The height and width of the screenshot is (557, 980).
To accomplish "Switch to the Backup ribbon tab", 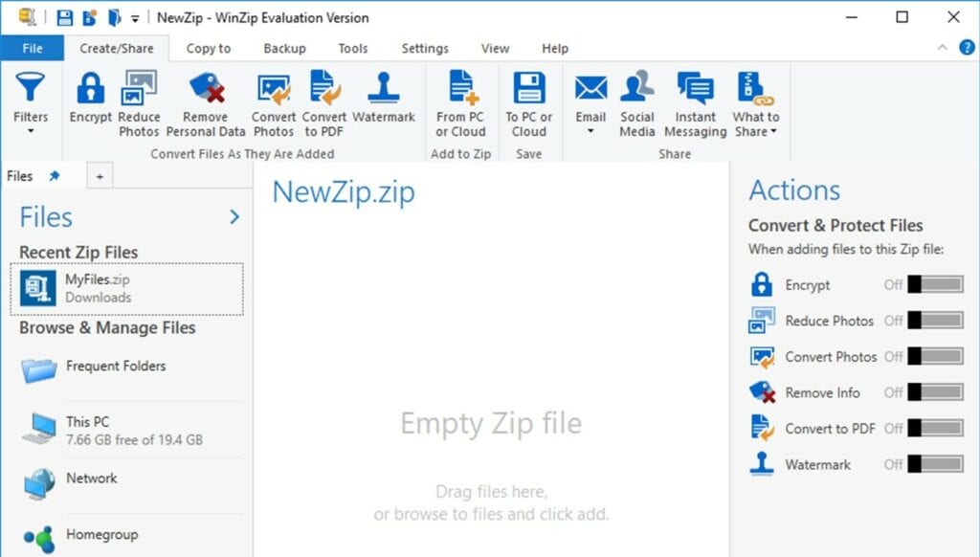I will point(283,48).
